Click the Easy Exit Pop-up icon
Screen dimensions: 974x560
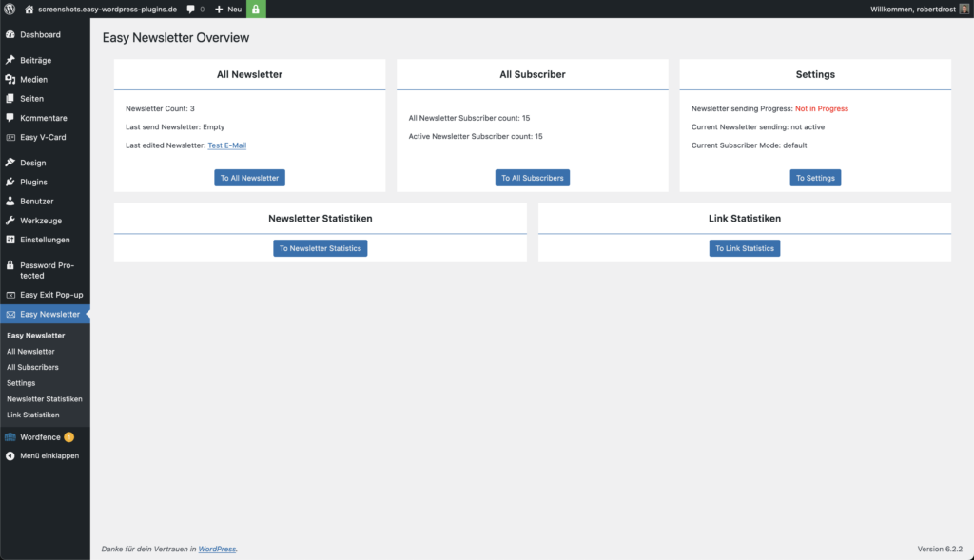click(10, 295)
